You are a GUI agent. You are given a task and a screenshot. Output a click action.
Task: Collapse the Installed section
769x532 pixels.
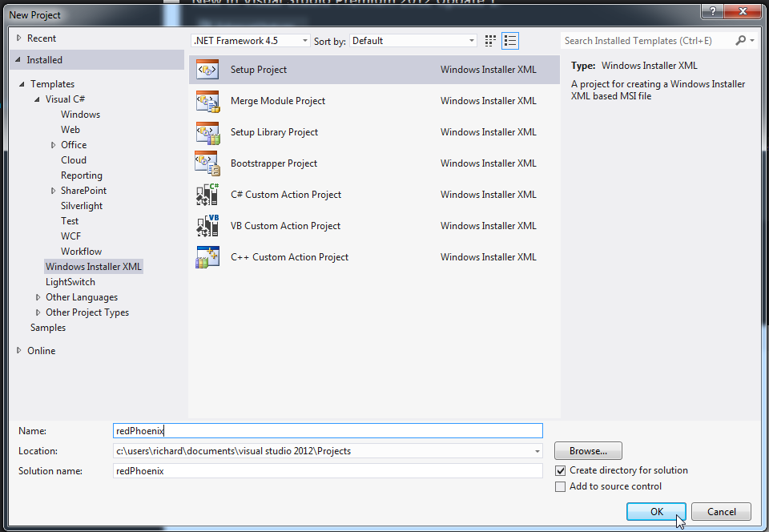point(18,60)
